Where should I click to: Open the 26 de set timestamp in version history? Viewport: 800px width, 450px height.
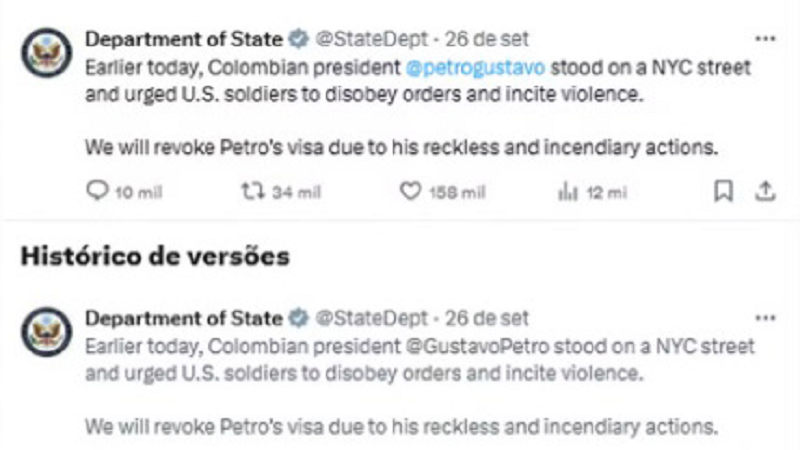[487, 318]
